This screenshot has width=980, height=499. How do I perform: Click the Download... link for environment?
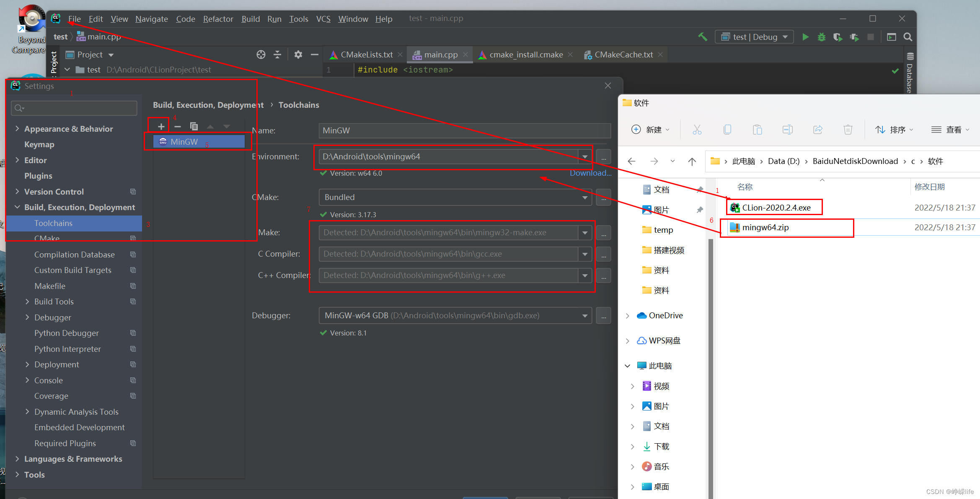pos(590,173)
